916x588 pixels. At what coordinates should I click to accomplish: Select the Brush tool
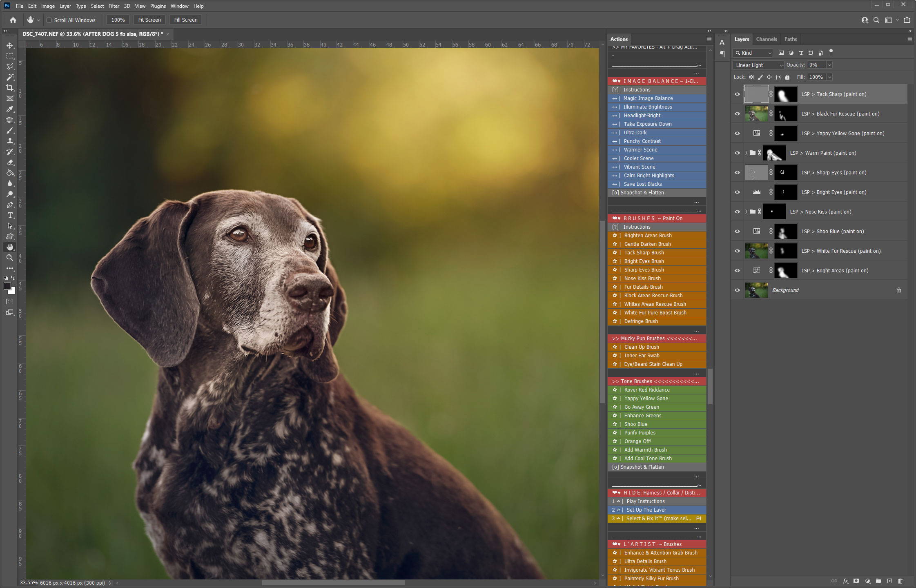[10, 131]
